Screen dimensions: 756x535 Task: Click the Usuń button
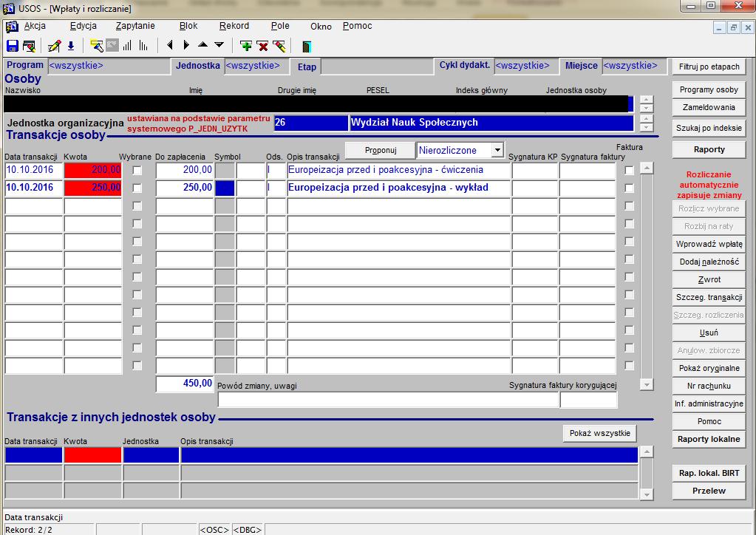click(x=709, y=333)
